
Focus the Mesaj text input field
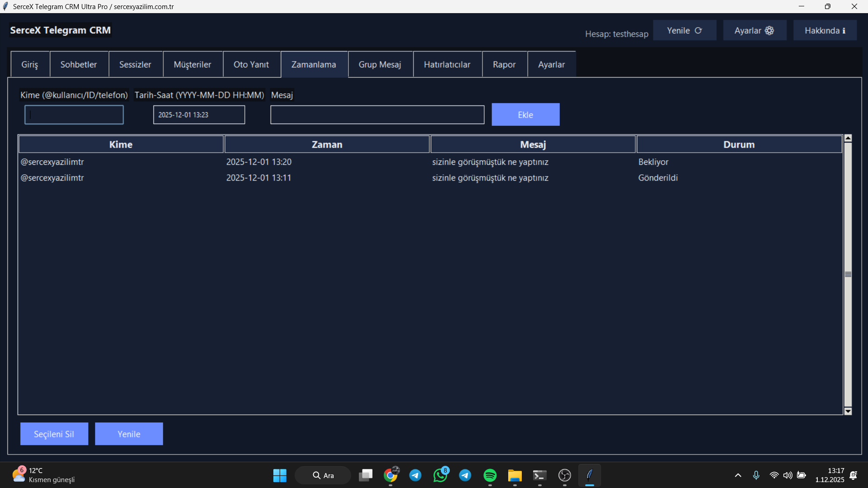pyautogui.click(x=377, y=115)
